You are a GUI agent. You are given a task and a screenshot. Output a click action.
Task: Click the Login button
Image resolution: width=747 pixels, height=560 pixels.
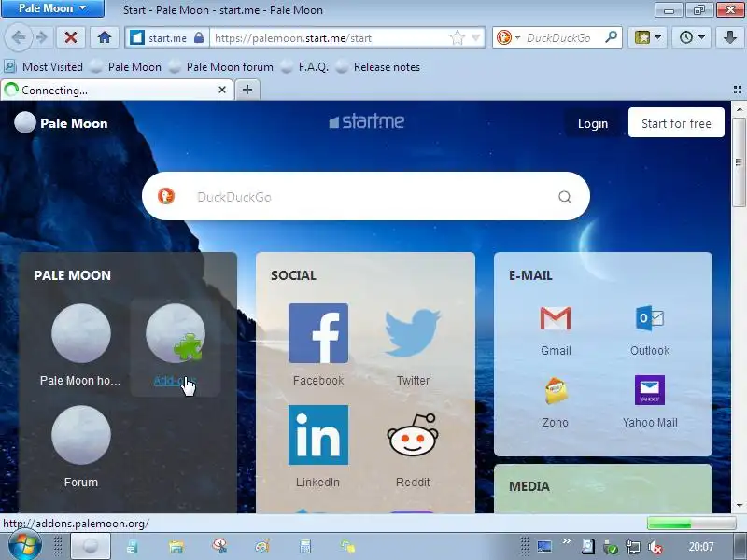[593, 123]
